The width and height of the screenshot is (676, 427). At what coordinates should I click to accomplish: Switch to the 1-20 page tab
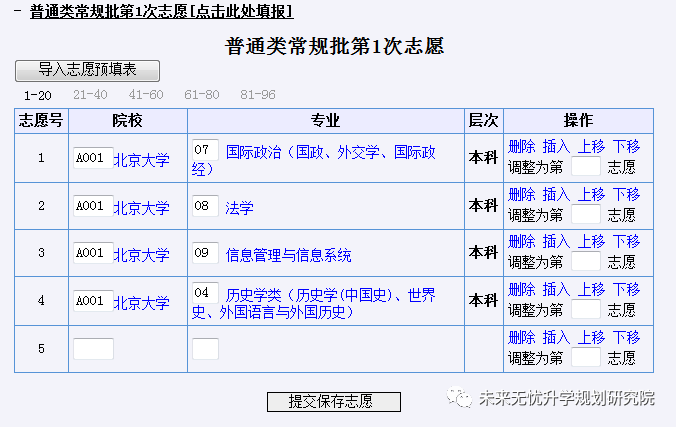[x=38, y=95]
